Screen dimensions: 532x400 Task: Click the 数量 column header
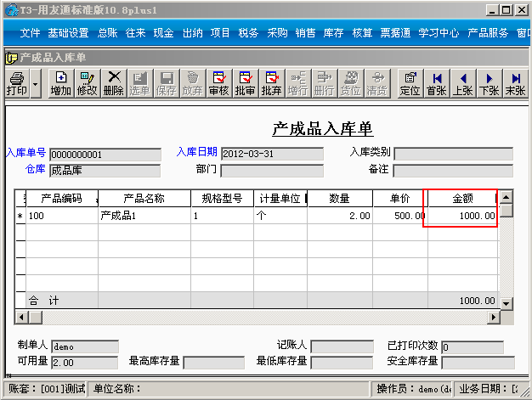(340, 199)
